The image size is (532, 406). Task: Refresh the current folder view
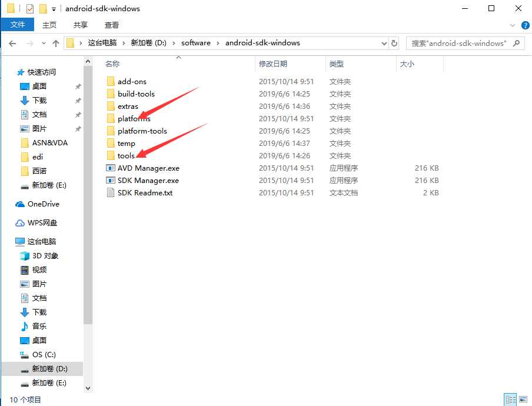(x=394, y=44)
